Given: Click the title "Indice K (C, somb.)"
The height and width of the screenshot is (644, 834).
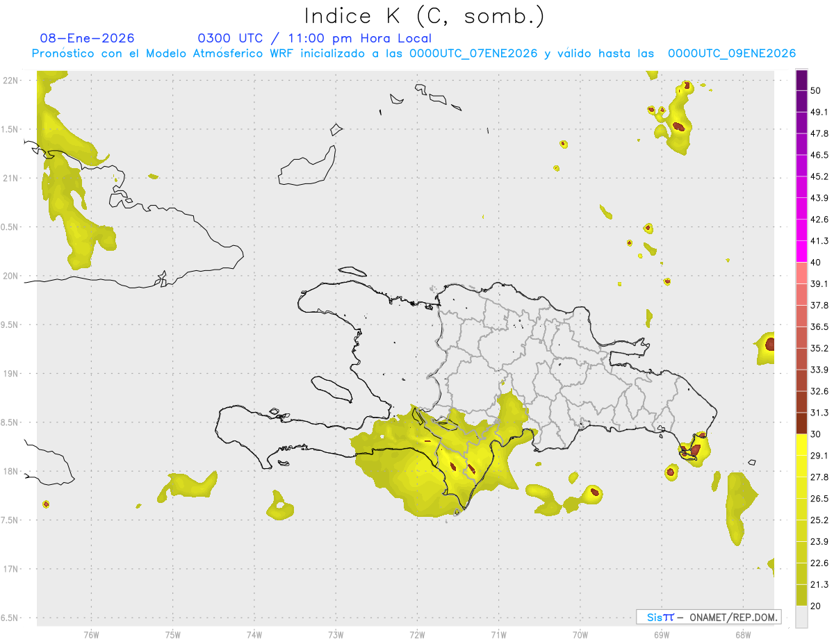Looking at the screenshot, I should coord(425,17).
